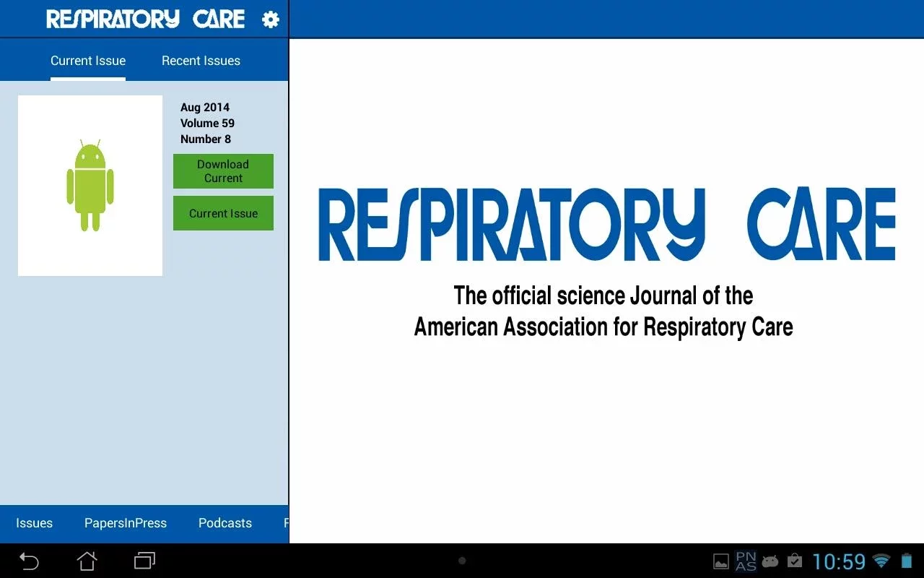Tap the PN AS notification icon

pyautogui.click(x=746, y=561)
